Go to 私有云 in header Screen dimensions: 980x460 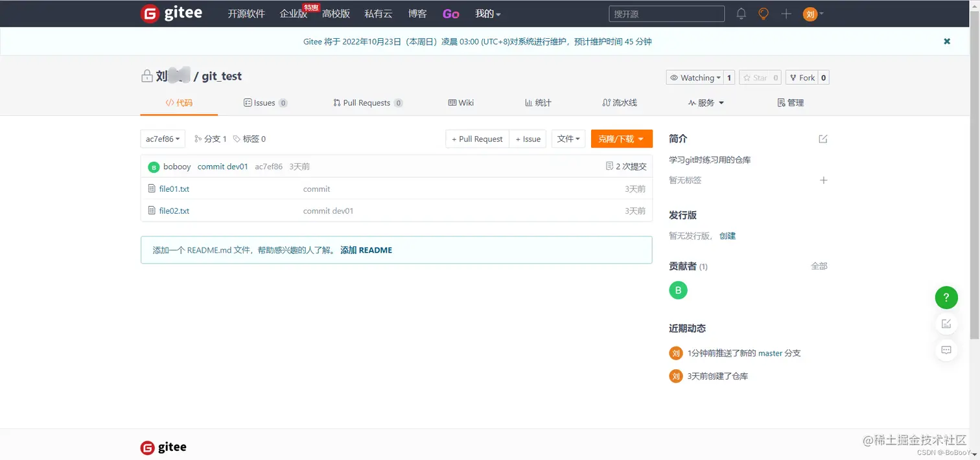point(379,14)
